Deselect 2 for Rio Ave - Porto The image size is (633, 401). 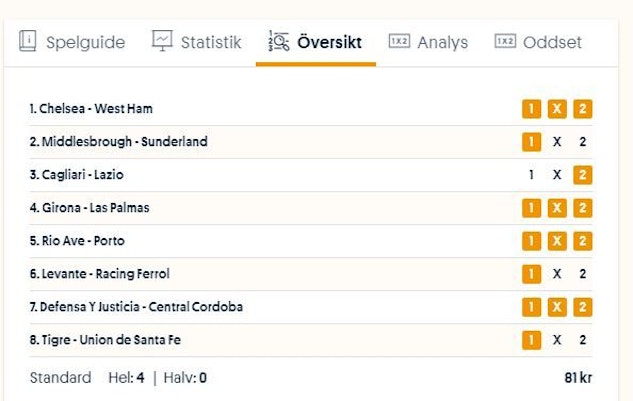click(583, 241)
